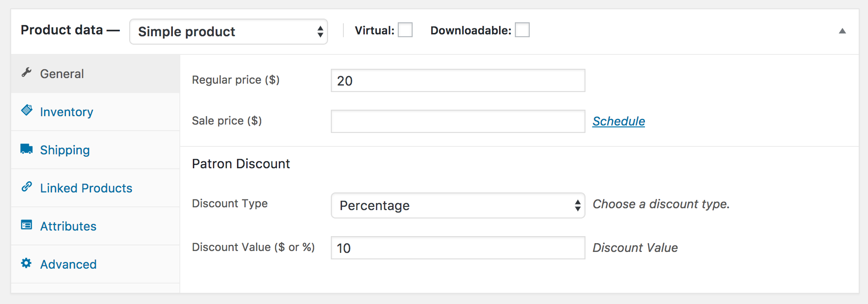This screenshot has height=304, width=868.
Task: Enable the Virtual checkbox
Action: point(405,30)
